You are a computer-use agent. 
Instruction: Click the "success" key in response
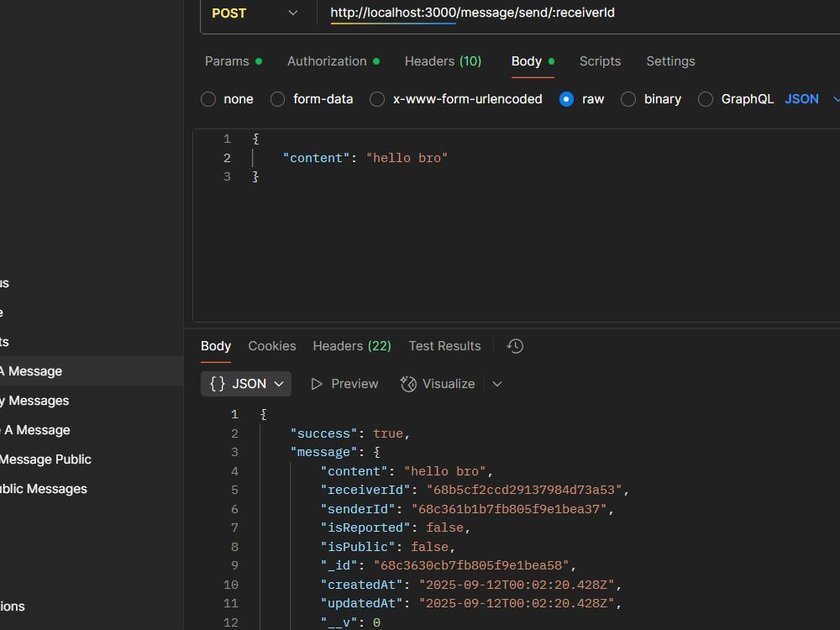323,433
